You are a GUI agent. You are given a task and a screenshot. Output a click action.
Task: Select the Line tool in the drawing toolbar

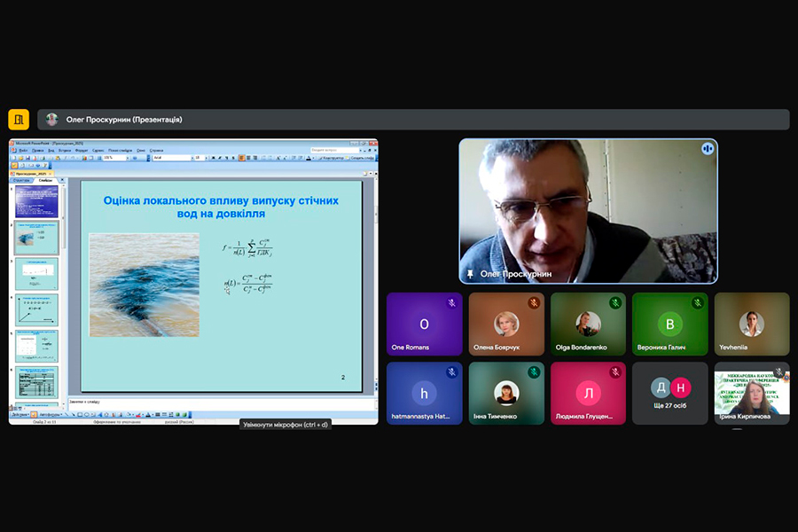point(66,414)
